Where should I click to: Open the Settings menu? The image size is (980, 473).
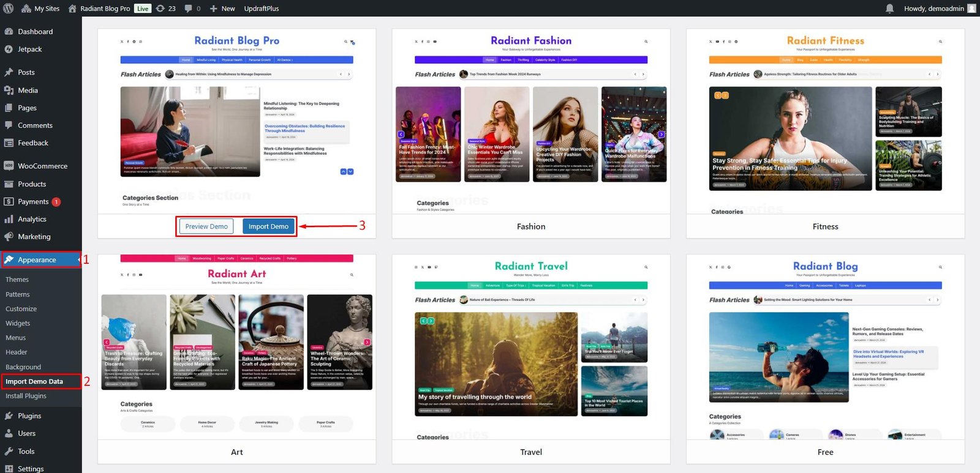(x=31, y=469)
